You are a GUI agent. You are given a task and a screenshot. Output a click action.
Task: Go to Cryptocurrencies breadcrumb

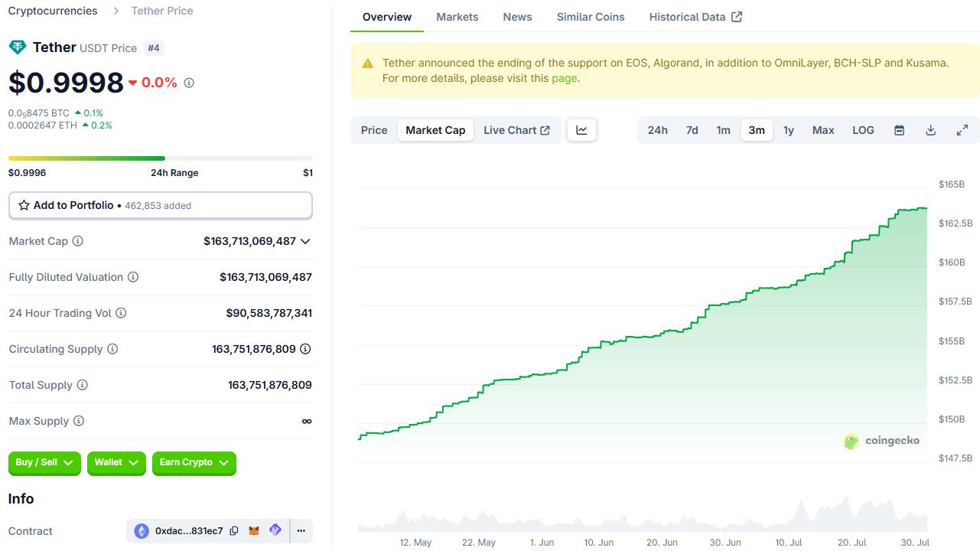point(53,11)
